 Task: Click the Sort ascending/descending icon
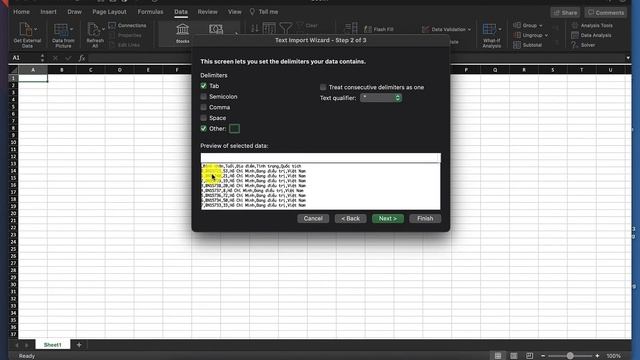[255, 28]
